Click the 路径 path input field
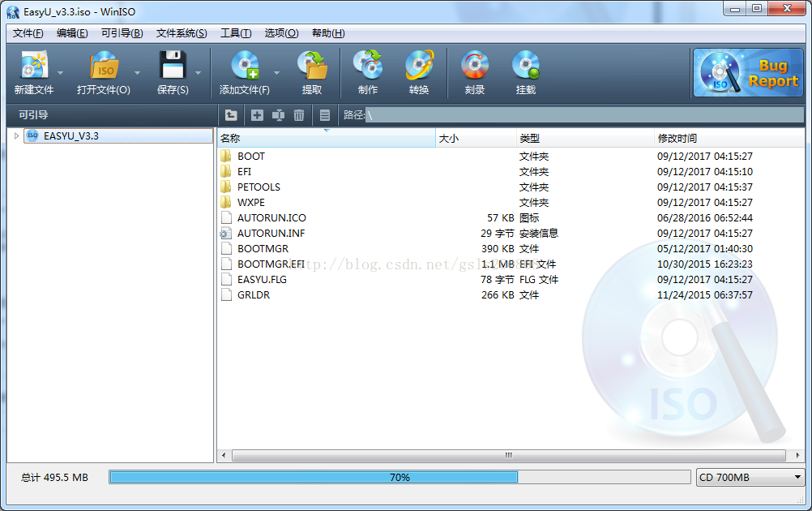 point(584,115)
